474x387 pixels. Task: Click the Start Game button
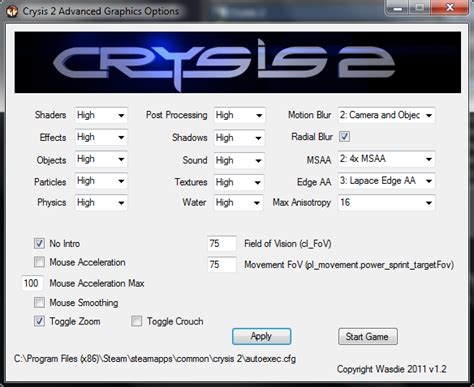368,337
